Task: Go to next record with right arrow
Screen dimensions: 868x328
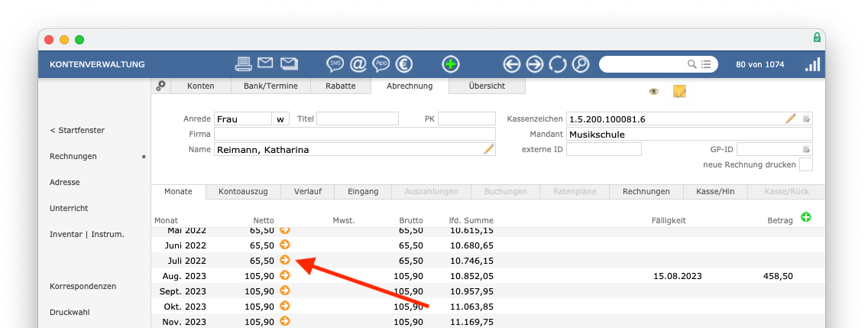Action: (x=534, y=64)
